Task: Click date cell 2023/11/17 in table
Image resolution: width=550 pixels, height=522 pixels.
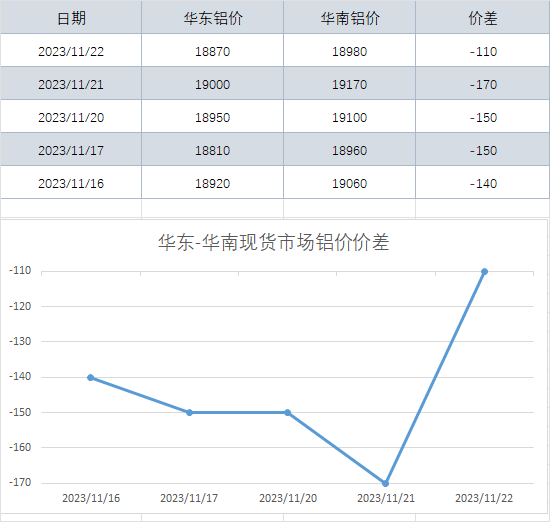Action: [x=71, y=149]
